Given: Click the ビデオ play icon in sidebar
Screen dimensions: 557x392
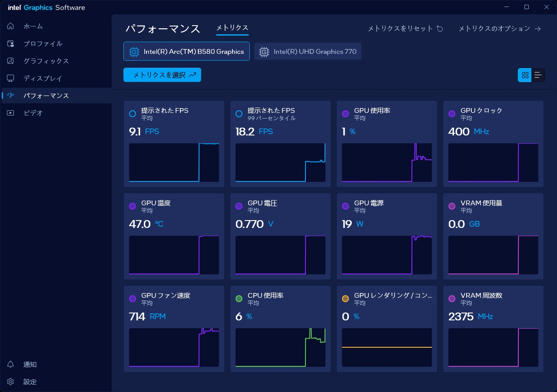Looking at the screenshot, I should point(11,113).
